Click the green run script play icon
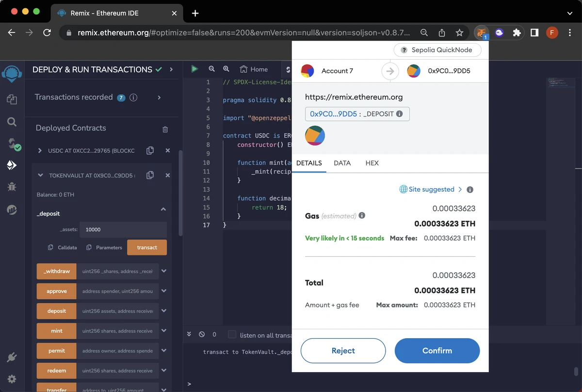Image resolution: width=582 pixels, height=392 pixels. 194,69
